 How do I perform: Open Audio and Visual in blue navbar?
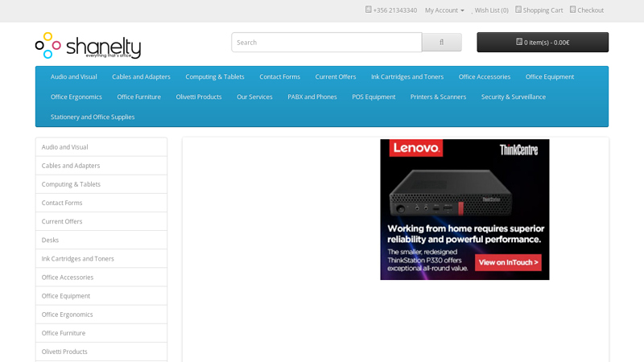(x=74, y=76)
